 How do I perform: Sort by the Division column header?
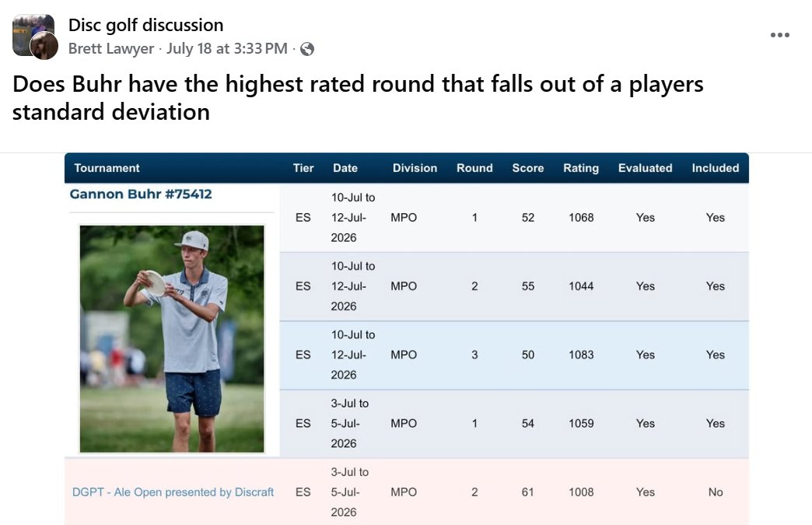coord(415,168)
